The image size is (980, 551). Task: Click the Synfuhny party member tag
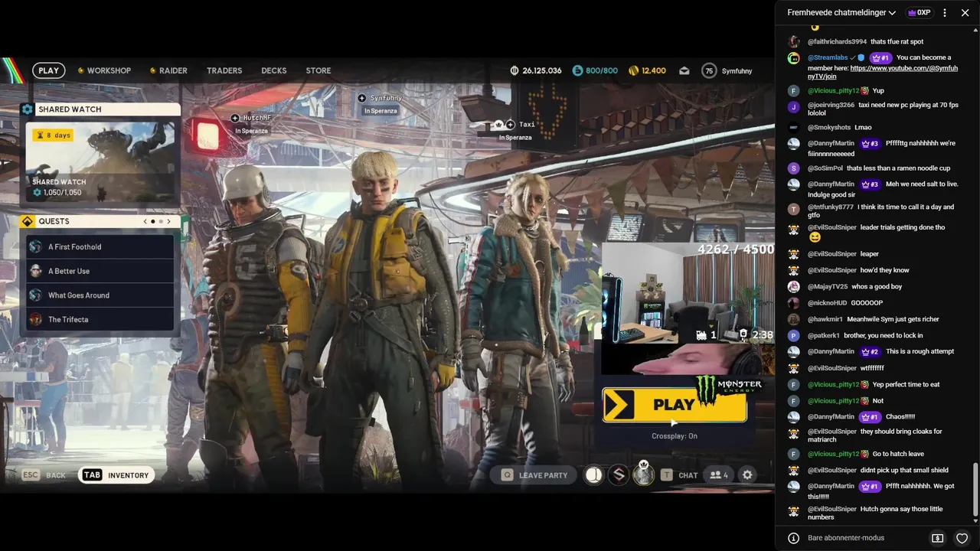[381, 104]
